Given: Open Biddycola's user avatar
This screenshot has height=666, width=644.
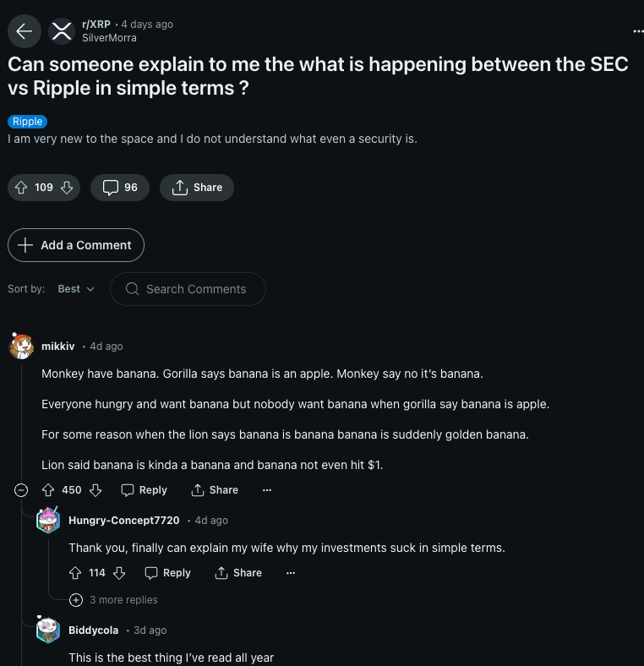Looking at the screenshot, I should [48, 631].
